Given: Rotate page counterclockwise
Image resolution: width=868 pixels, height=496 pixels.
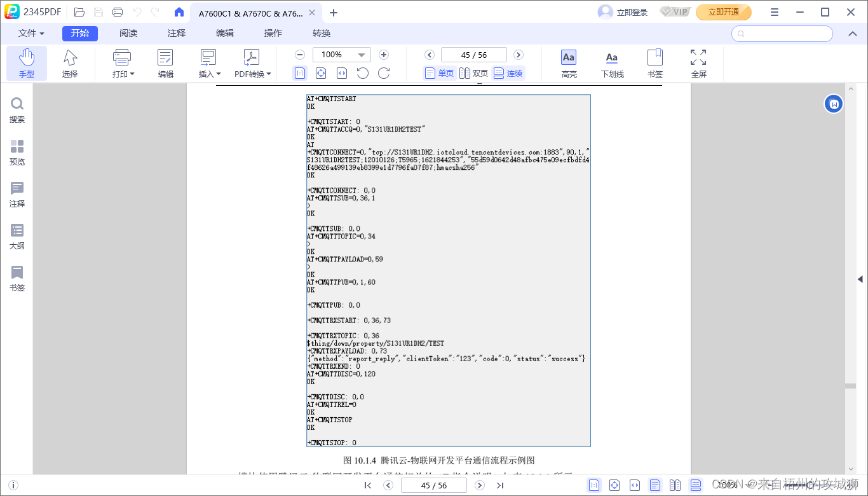Looking at the screenshot, I should tap(363, 73).
